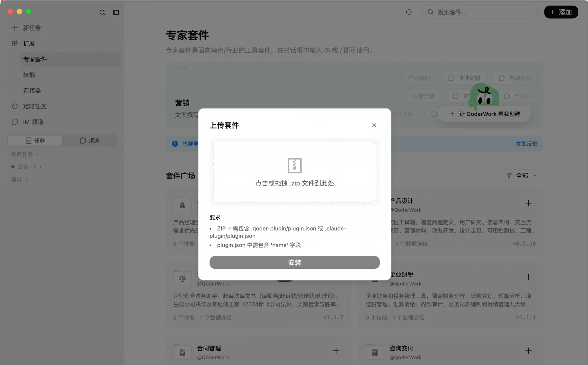Click the 定时任务 clock icon
Image resolution: width=588 pixels, height=365 pixels.
click(x=15, y=106)
